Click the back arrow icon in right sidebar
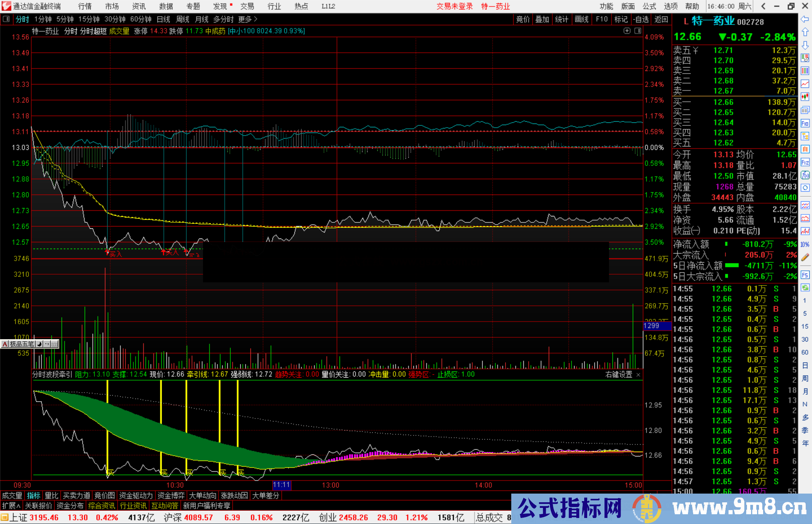 point(804,19)
